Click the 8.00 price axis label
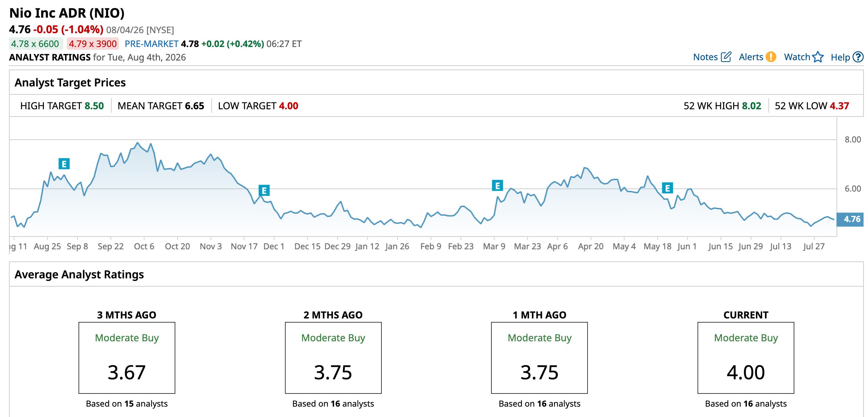The height and width of the screenshot is (417, 868). pyautogui.click(x=853, y=140)
